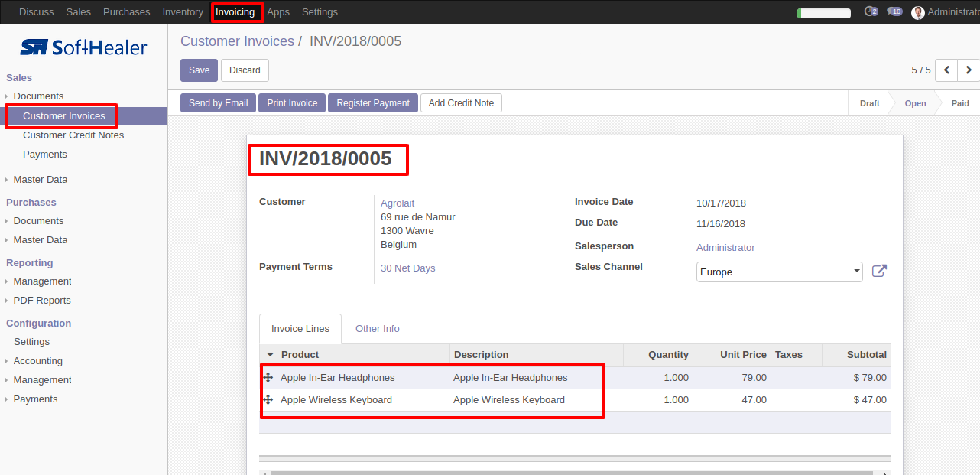Expand Master Data under the Purchases section

click(40, 240)
